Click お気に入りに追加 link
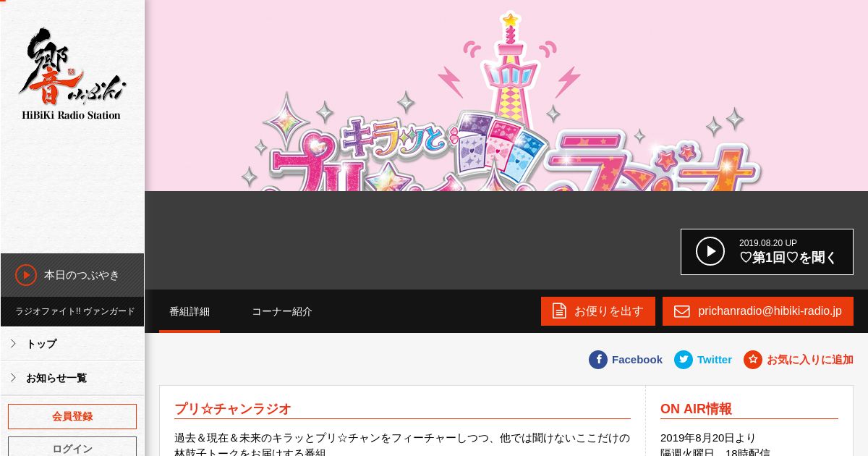Image resolution: width=868 pixels, height=456 pixels. click(x=810, y=360)
